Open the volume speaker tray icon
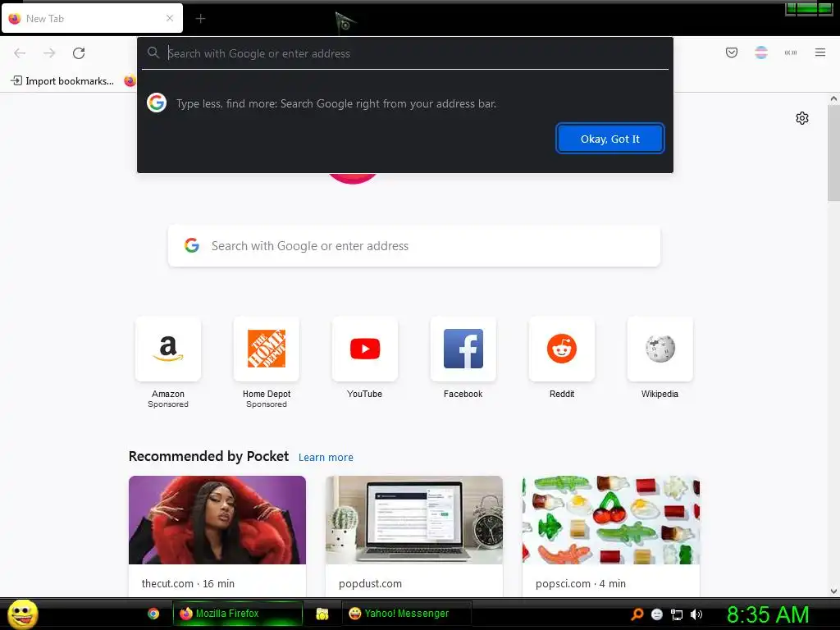The width and height of the screenshot is (840, 630). click(x=696, y=614)
